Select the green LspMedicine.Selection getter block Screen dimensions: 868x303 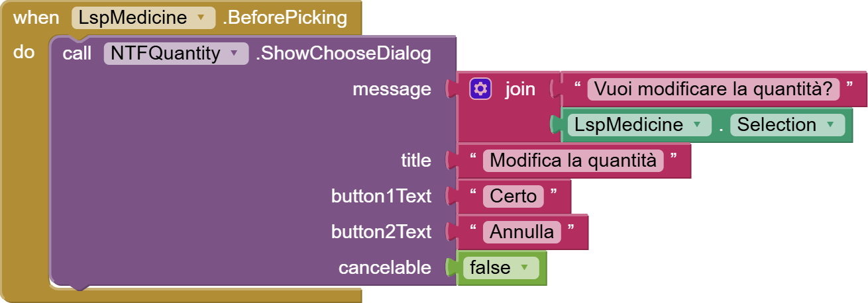719,124
